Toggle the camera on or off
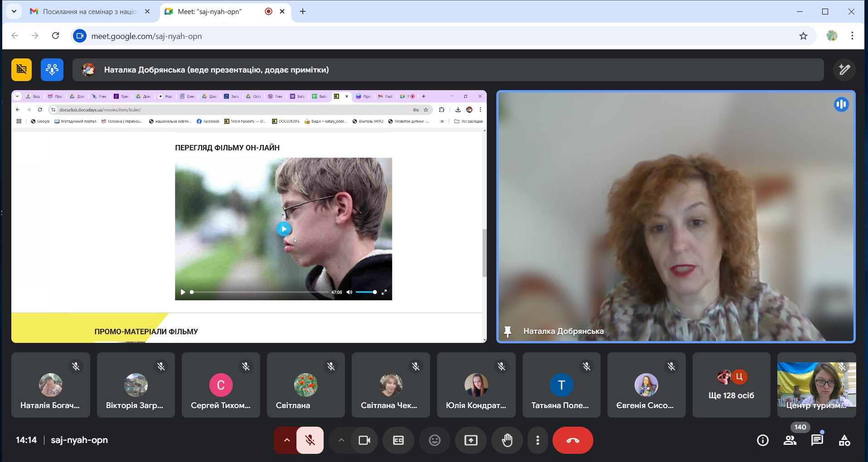 tap(364, 440)
